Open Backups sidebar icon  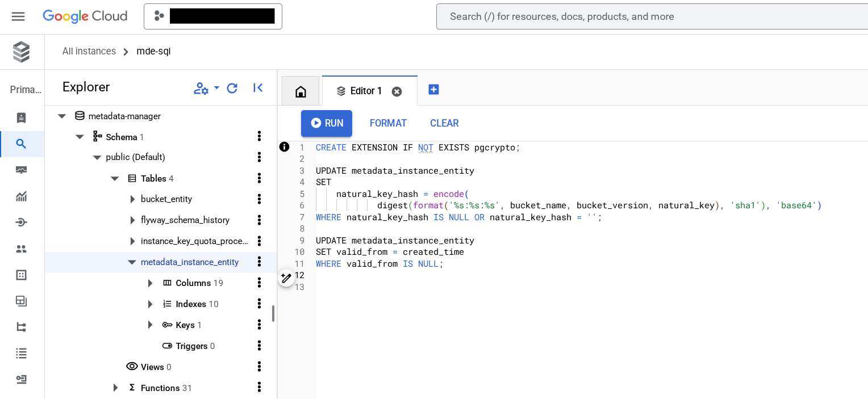point(22,301)
